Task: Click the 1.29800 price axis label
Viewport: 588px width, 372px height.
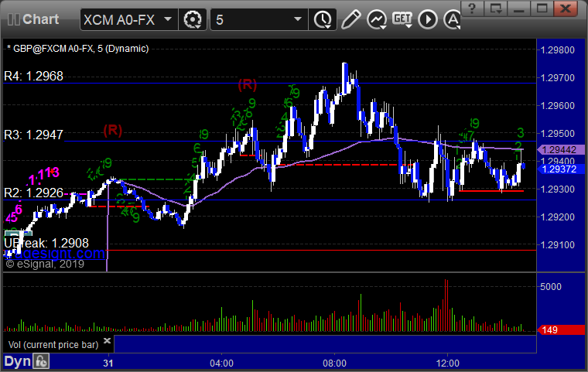Action: point(557,50)
